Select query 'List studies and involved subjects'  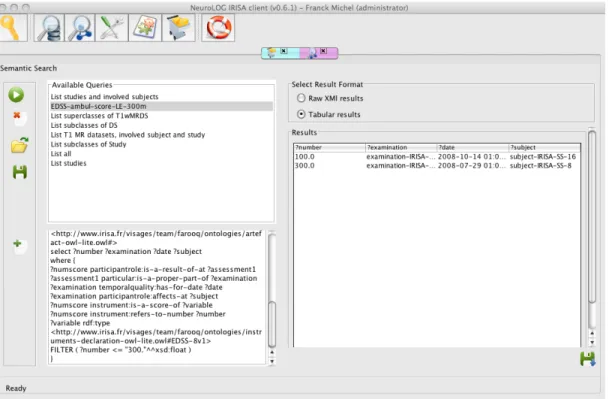coord(162,97)
